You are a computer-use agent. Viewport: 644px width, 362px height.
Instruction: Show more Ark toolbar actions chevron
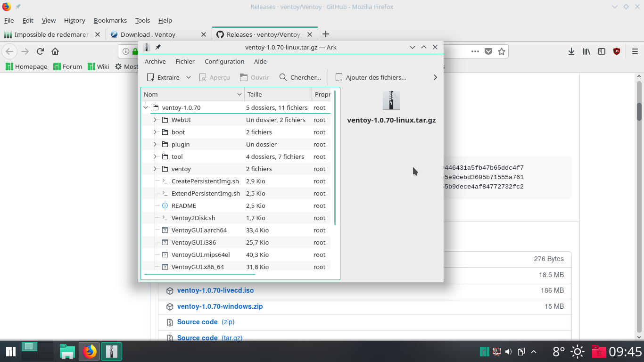point(435,77)
